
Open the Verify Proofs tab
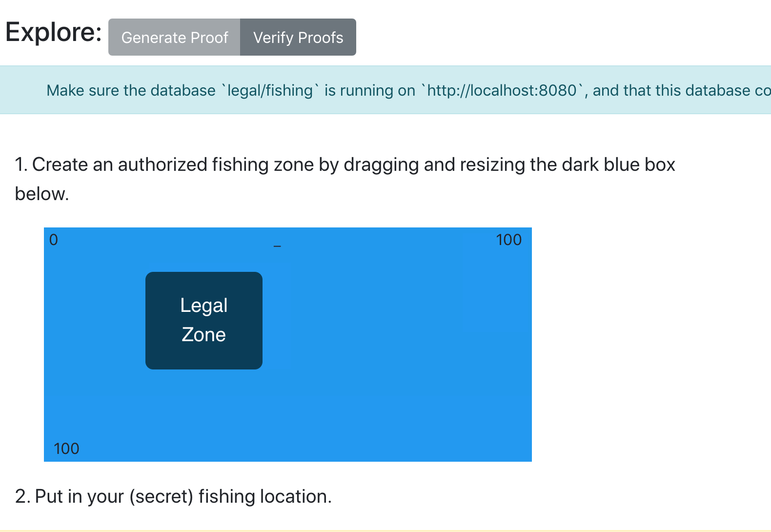click(x=298, y=38)
